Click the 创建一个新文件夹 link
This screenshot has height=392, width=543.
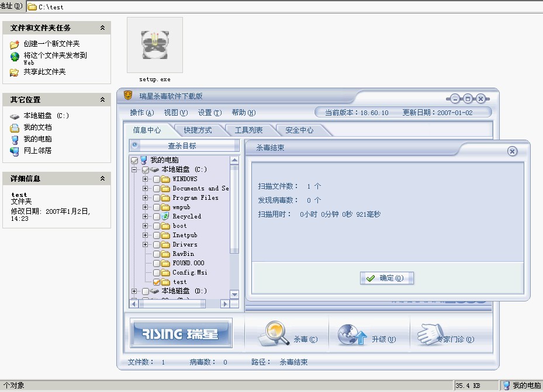pos(51,44)
